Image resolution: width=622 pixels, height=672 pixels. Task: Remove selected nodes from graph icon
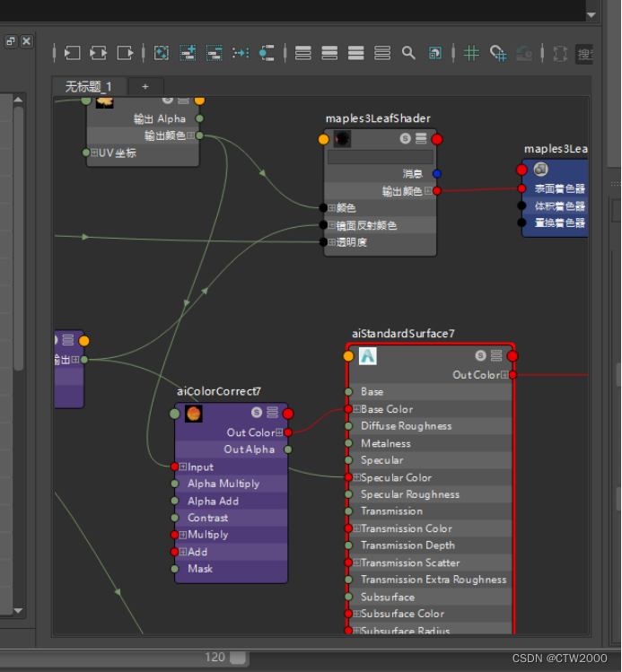(214, 53)
